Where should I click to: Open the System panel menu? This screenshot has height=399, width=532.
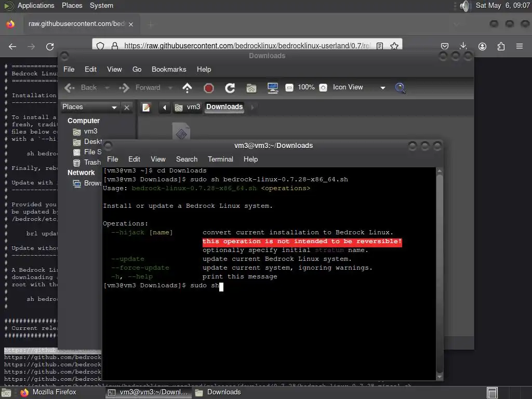101,5
